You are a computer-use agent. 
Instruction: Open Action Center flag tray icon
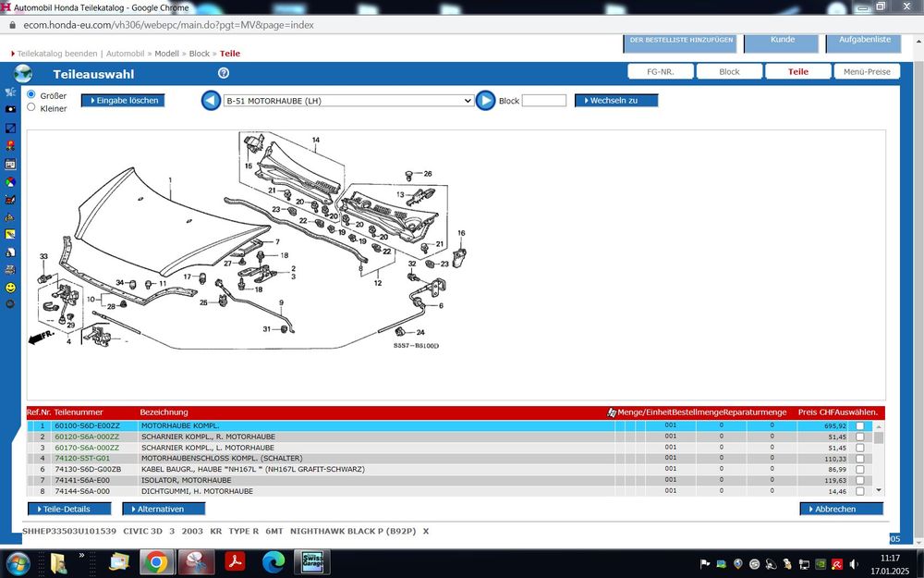705,564
